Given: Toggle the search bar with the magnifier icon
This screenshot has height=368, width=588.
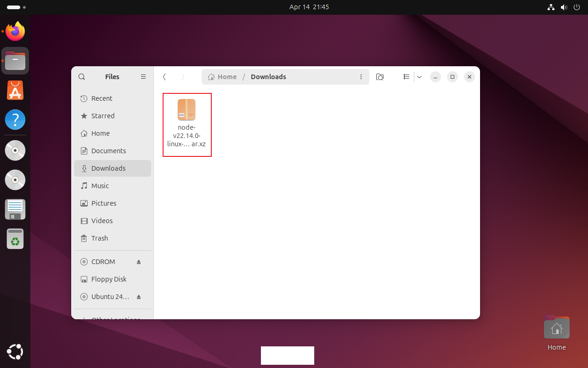Looking at the screenshot, I should coord(81,76).
